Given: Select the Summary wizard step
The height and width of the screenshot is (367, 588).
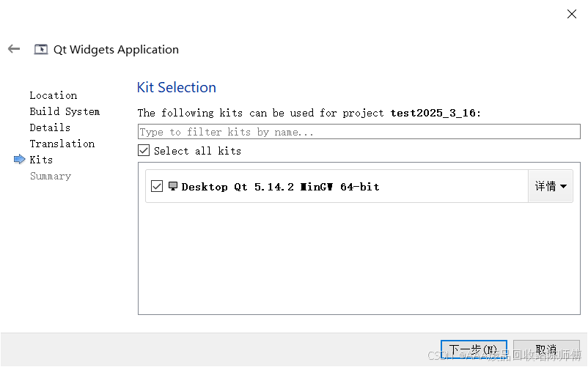Looking at the screenshot, I should [51, 176].
